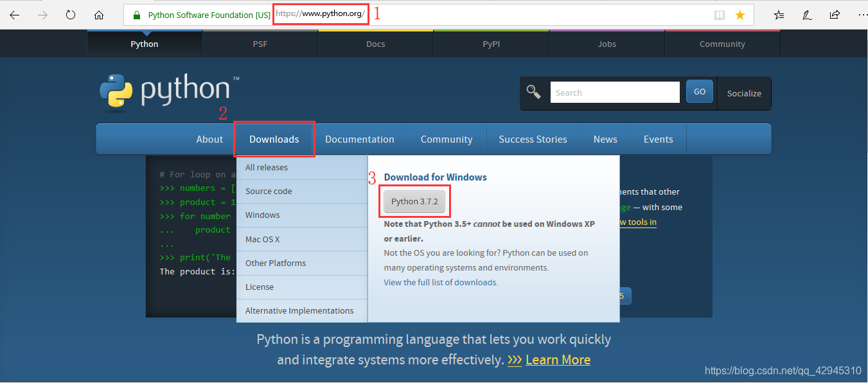868x383 pixels.
Task: Select the Jobs top tab
Action: [x=607, y=44]
